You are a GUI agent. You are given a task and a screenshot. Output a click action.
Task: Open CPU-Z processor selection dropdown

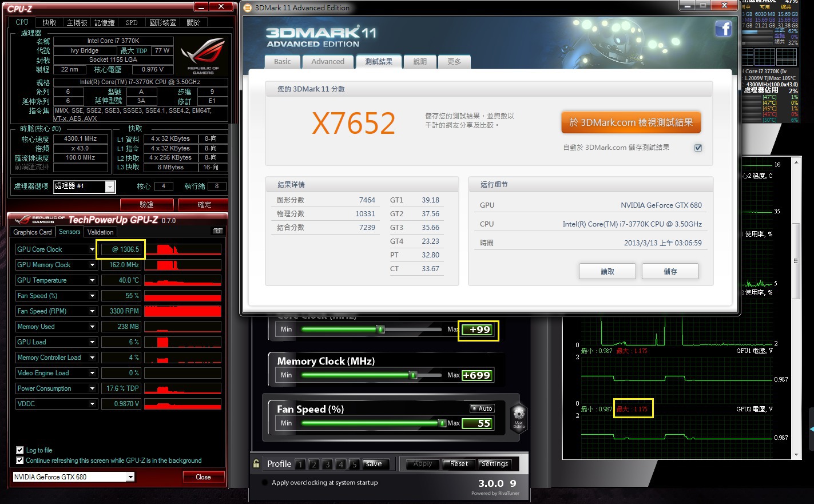[x=110, y=186]
